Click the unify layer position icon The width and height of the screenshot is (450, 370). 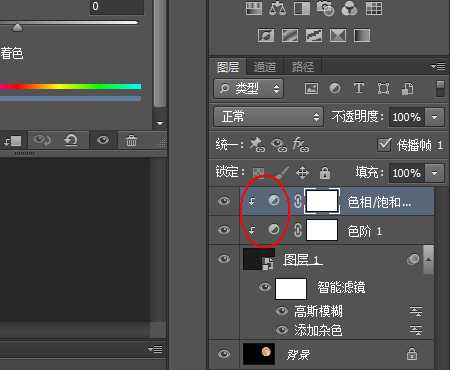(x=257, y=144)
